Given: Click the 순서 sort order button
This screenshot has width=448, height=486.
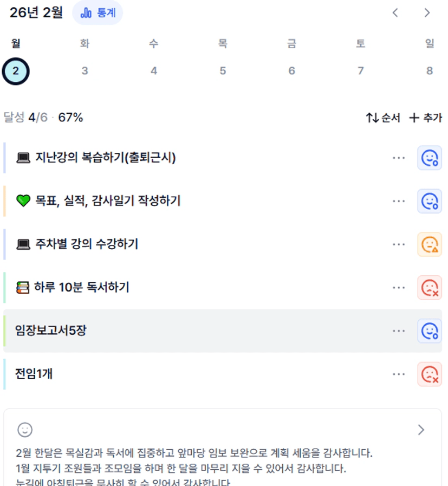Looking at the screenshot, I should click(383, 118).
